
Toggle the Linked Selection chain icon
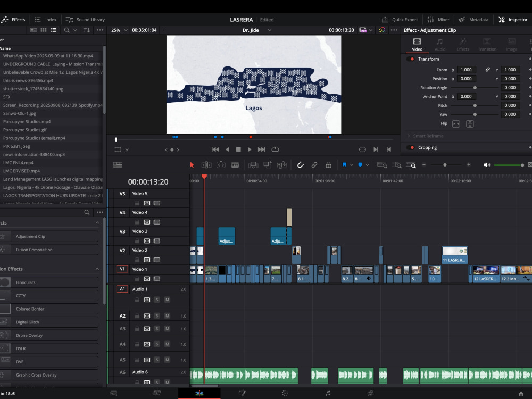click(314, 165)
